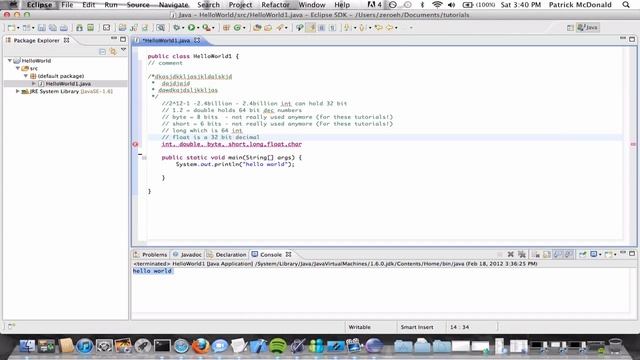Viewport: 640px width, 360px height.
Task: Toggle Show Console on standard error change
Action: (569, 254)
